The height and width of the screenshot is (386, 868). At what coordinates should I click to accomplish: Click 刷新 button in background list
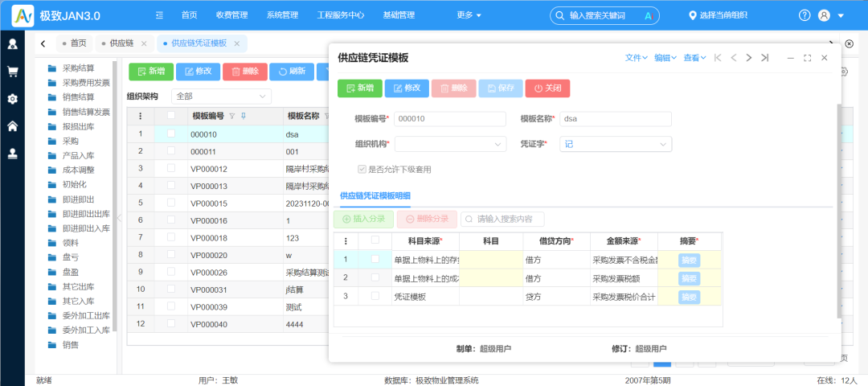click(x=292, y=71)
